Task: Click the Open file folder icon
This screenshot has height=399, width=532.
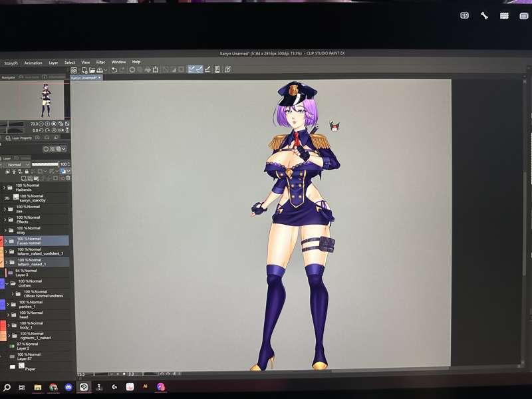Action: (92, 70)
